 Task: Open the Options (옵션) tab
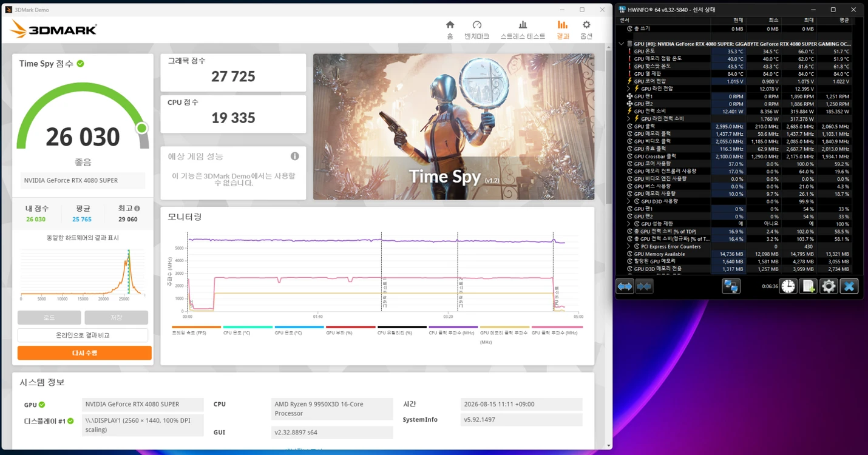[x=586, y=30]
